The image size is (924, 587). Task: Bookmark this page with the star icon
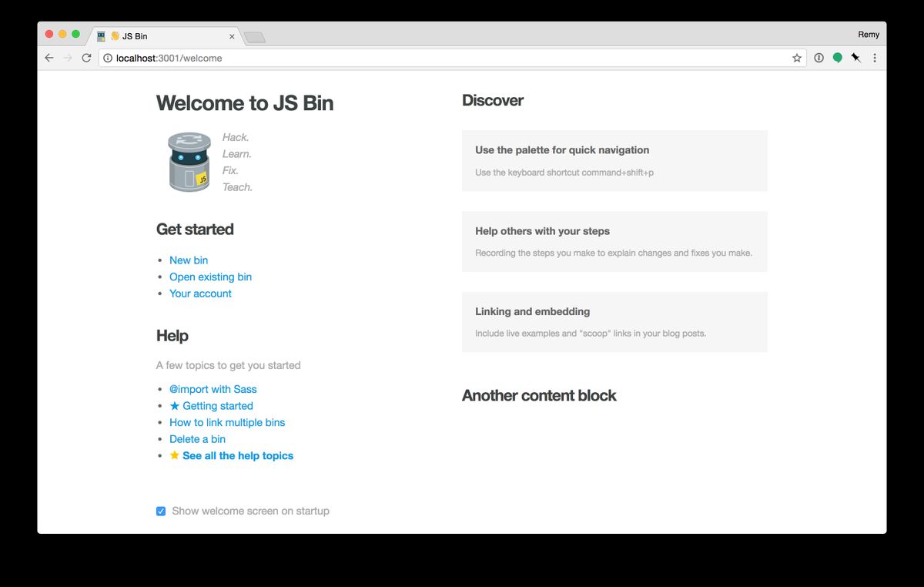[x=797, y=58]
